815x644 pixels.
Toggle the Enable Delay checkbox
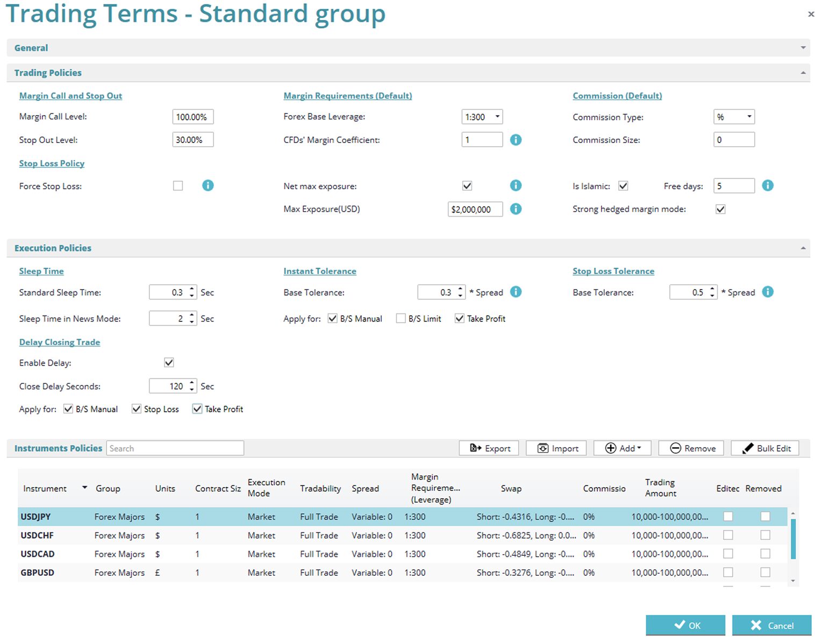tap(169, 362)
